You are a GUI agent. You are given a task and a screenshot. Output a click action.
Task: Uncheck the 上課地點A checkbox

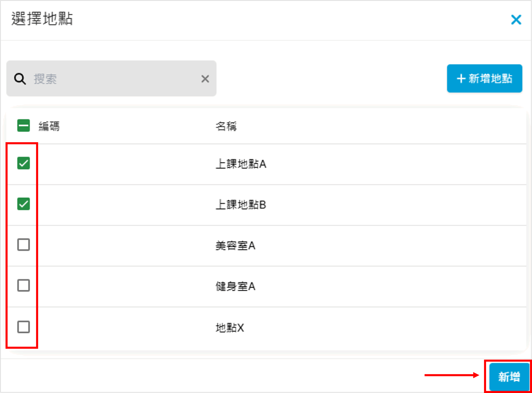tap(23, 163)
